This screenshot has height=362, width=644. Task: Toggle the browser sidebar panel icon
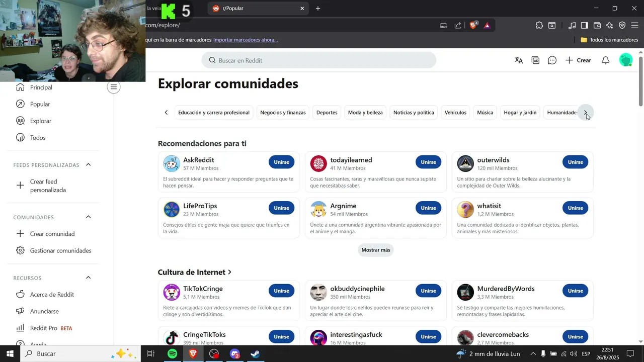[584, 25]
